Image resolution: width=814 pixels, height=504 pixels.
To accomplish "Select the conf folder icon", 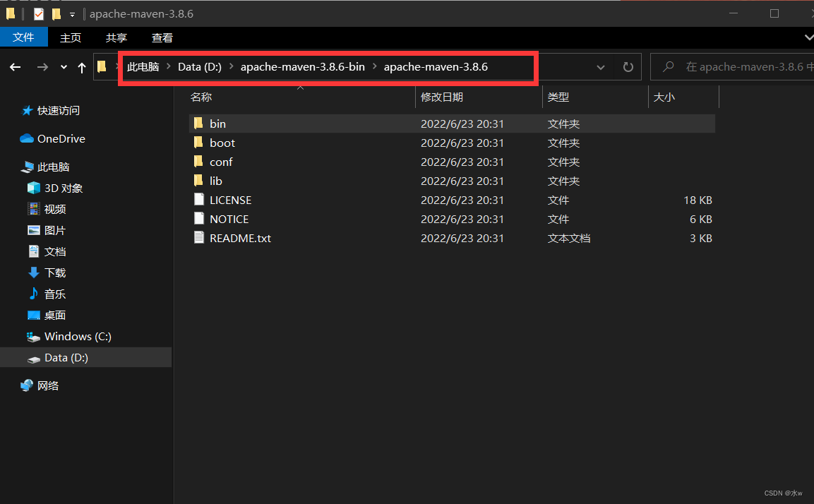I will coord(198,162).
